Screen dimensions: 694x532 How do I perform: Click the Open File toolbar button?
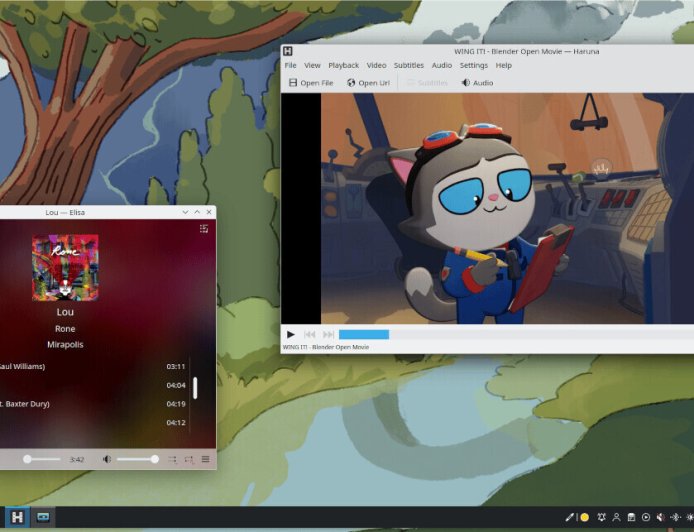click(311, 83)
